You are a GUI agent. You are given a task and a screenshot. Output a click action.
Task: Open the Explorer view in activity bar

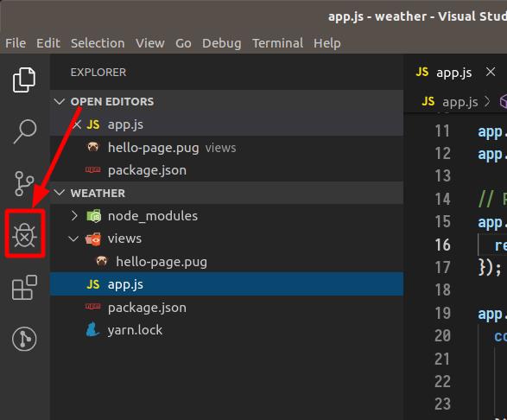(x=24, y=80)
